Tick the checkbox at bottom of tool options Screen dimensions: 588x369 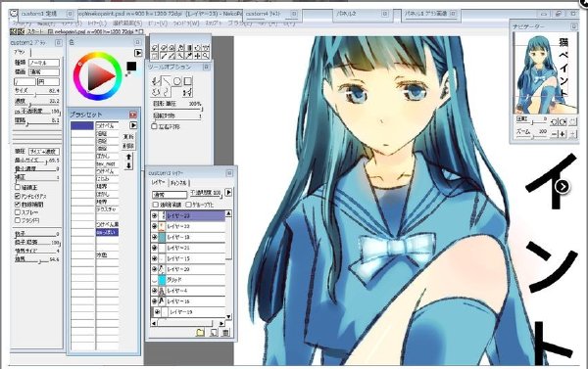tap(154, 126)
